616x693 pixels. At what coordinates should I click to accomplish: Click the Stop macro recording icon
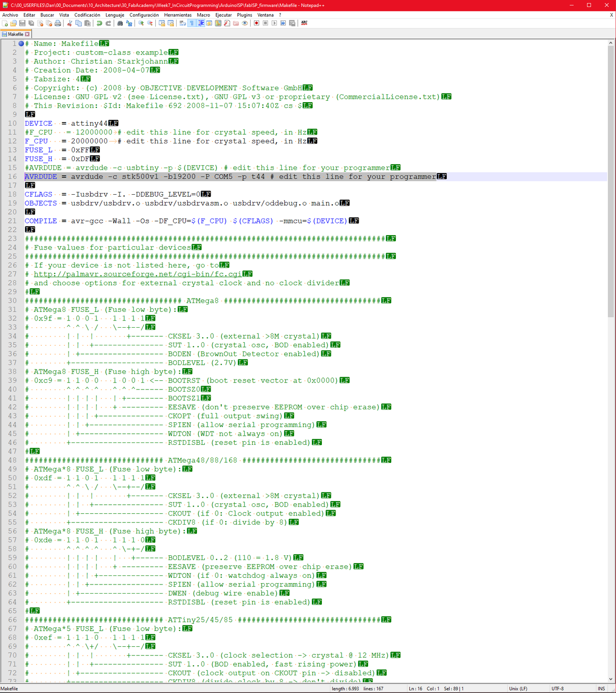[265, 23]
